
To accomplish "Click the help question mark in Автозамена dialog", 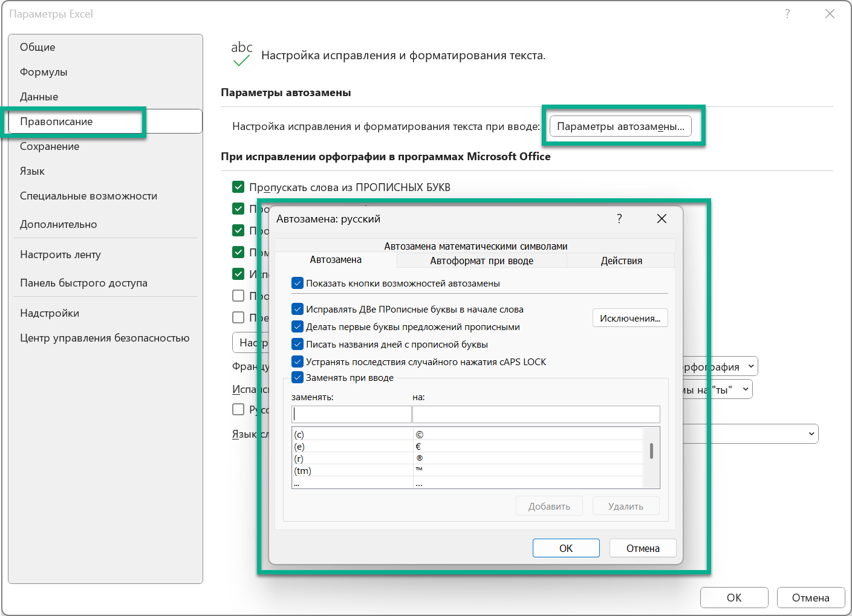I will coord(619,219).
